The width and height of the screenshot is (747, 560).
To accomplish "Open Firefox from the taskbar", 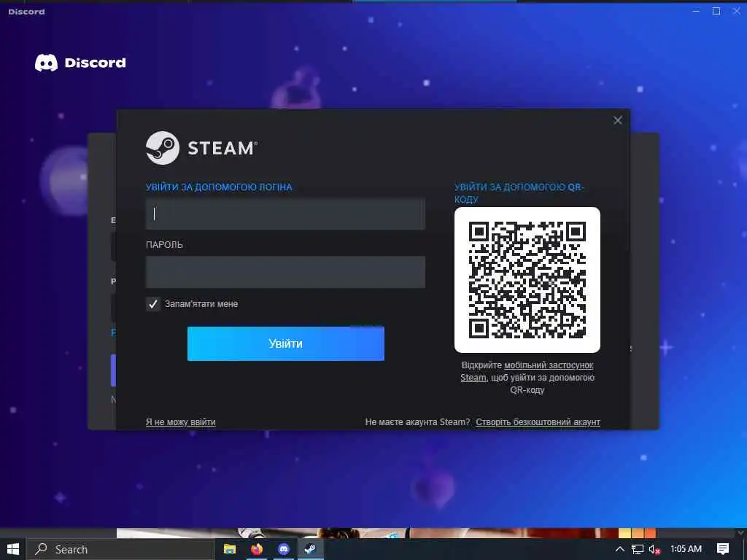I will point(257,549).
